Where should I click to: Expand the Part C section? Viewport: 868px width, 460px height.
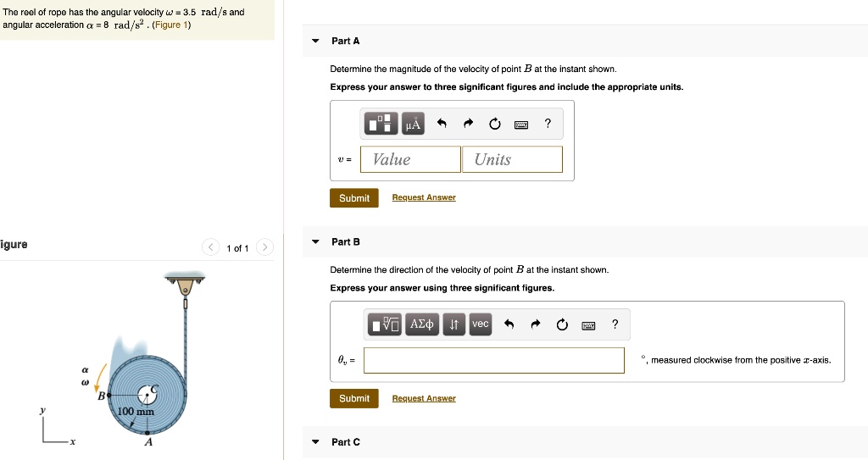point(315,441)
